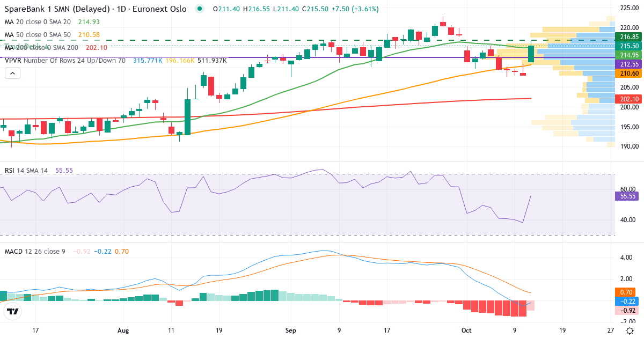Screen dimensions: 644x338
Task: Click the 210.60 MA 50 price label
Action: pyautogui.click(x=628, y=74)
